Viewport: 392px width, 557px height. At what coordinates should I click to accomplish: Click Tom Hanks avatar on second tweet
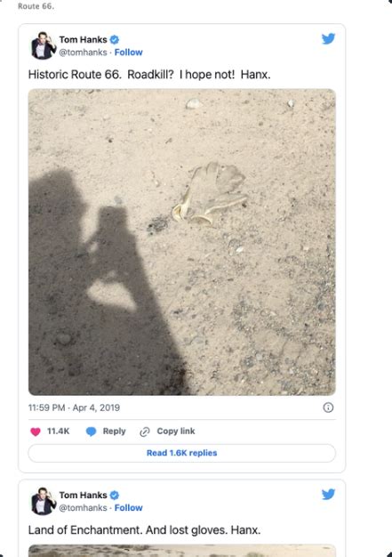(x=44, y=501)
